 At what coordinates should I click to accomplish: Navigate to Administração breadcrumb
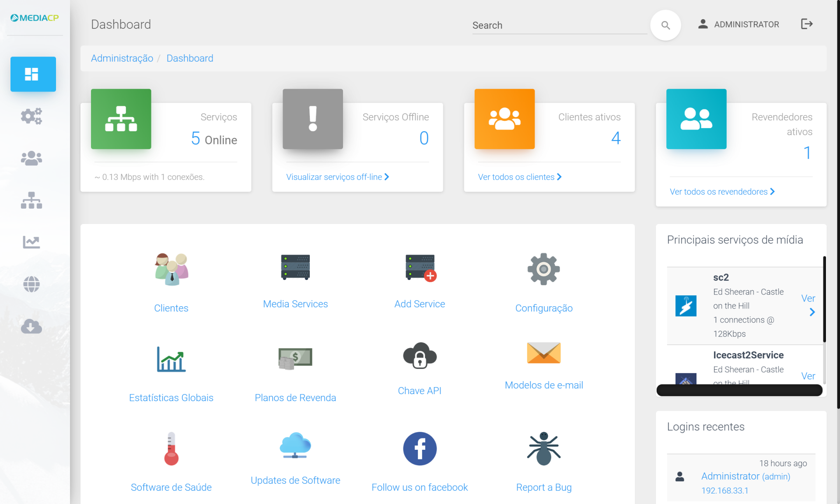(x=122, y=58)
